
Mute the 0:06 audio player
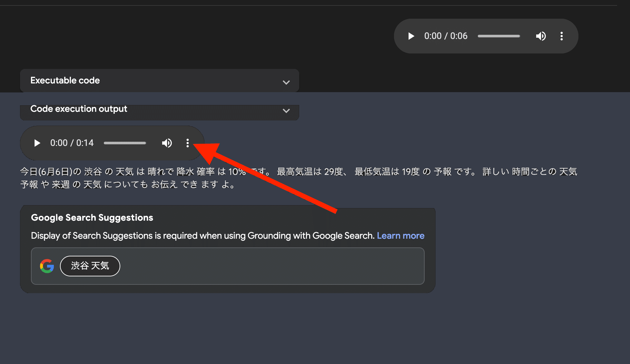point(541,36)
